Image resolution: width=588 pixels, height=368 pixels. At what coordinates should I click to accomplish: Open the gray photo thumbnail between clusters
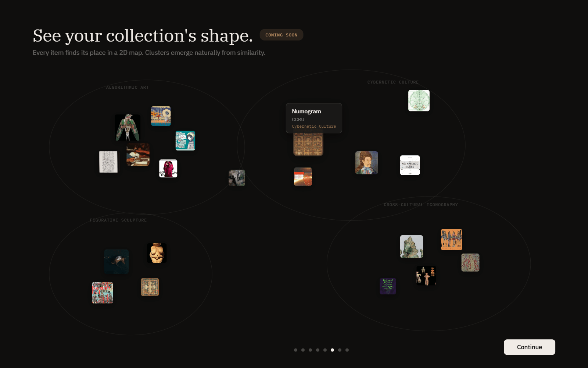[237, 178]
